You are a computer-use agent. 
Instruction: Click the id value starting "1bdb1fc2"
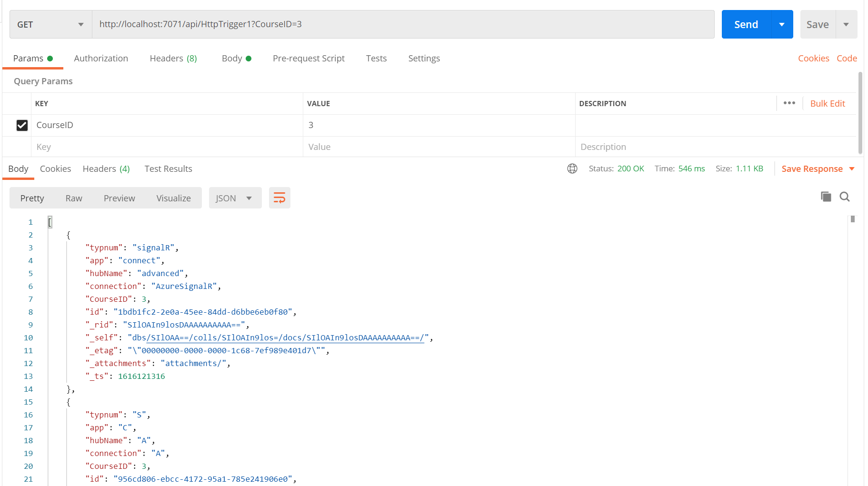(203, 312)
